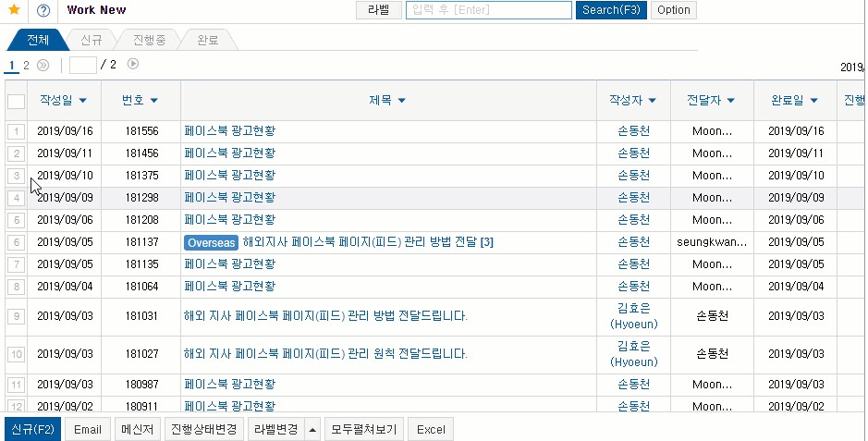Select row 5 checkbox for 181208
The width and height of the screenshot is (868, 441).
pyautogui.click(x=17, y=220)
